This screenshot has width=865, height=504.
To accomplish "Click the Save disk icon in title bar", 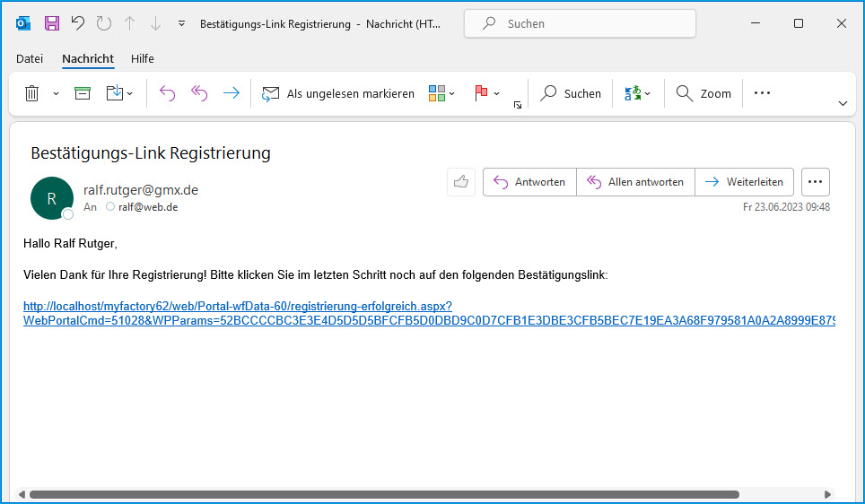I will [x=52, y=23].
